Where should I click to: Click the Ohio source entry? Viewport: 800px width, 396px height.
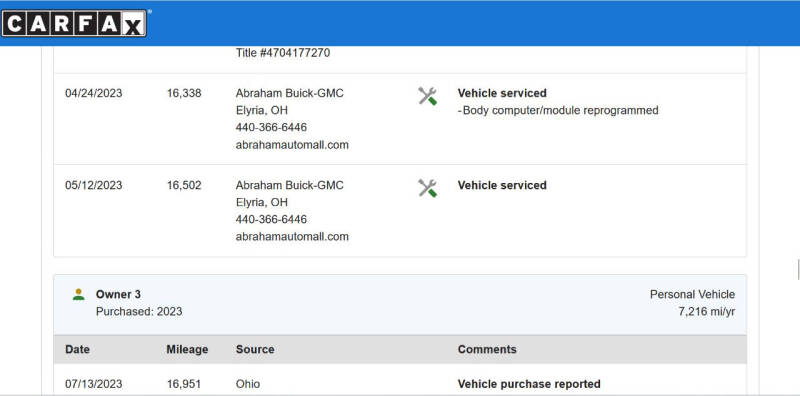[x=248, y=384]
